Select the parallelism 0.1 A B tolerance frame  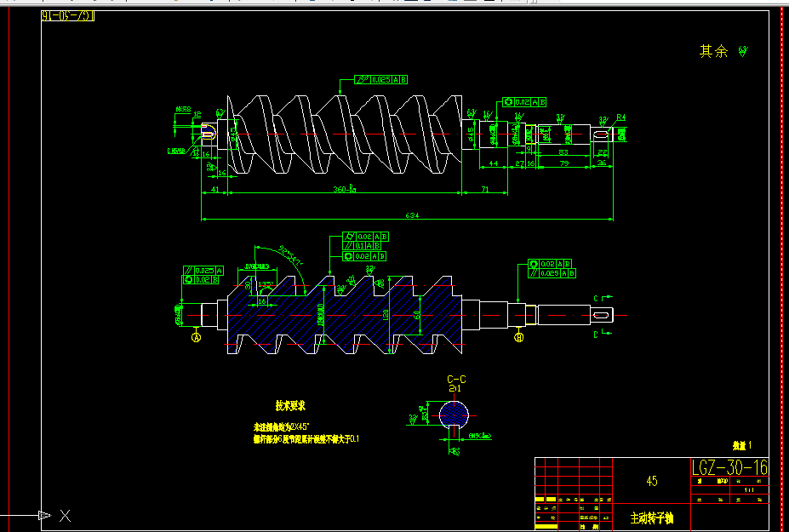(x=362, y=246)
